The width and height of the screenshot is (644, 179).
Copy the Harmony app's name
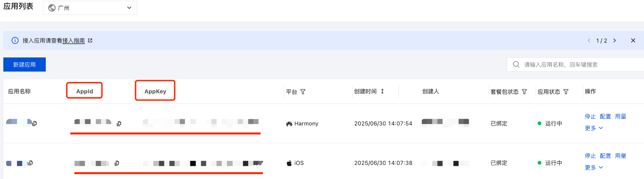click(34, 123)
